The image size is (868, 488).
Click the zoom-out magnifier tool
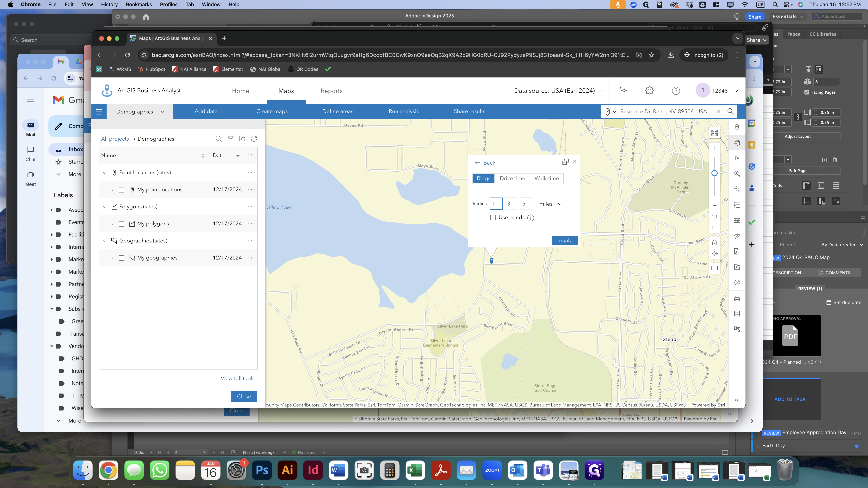click(x=737, y=189)
